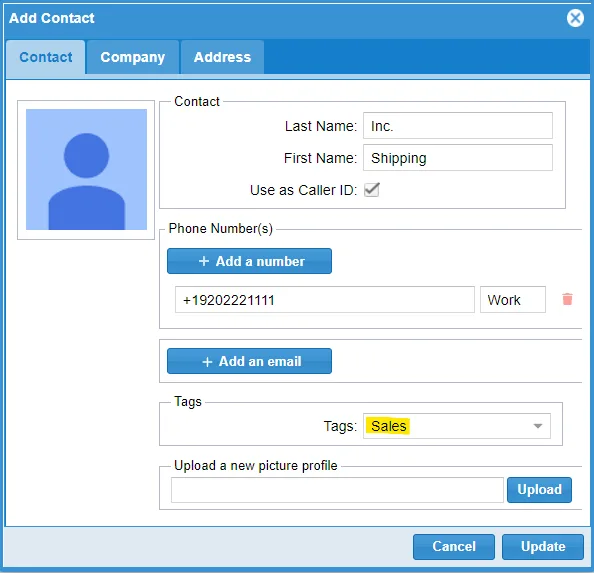This screenshot has height=573, width=594.
Task: Click the Add an email button
Action: [x=249, y=361]
